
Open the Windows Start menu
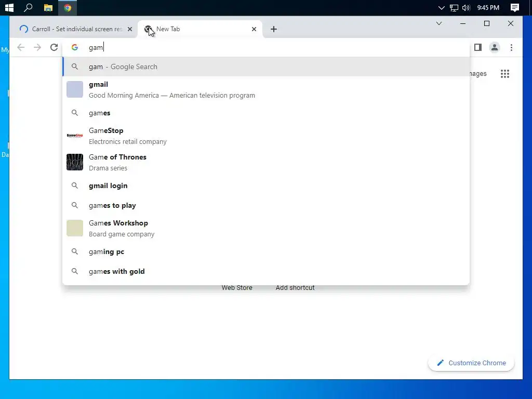point(9,7)
